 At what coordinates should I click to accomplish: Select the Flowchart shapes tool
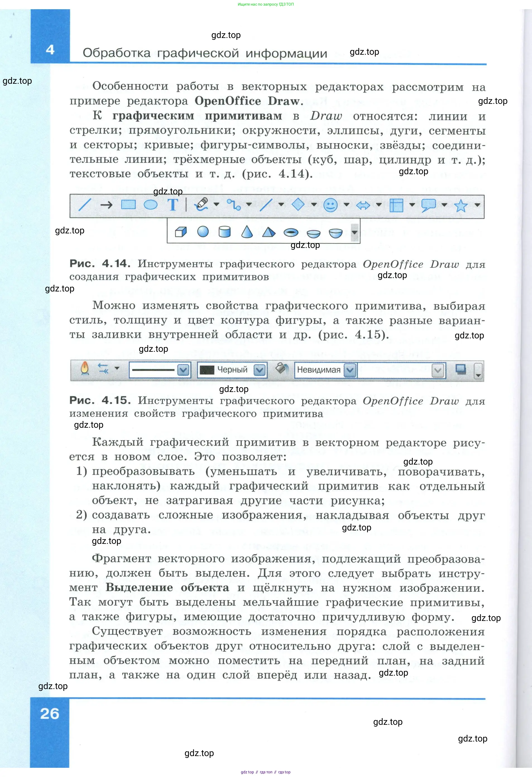pyautogui.click(x=396, y=205)
